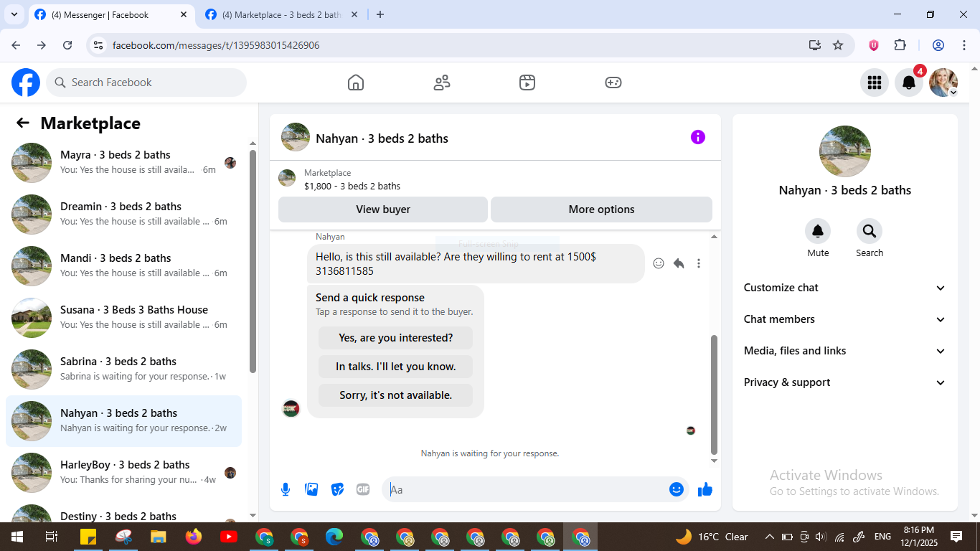Image resolution: width=980 pixels, height=551 pixels.
Task: Open the HarleyBoy conversation
Action: [x=123, y=472]
